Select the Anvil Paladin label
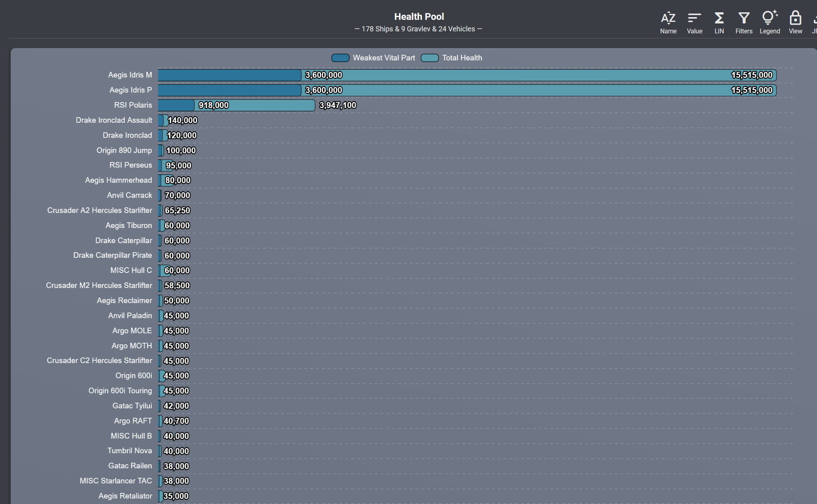Viewport: 817px width, 504px height. pyautogui.click(x=130, y=316)
